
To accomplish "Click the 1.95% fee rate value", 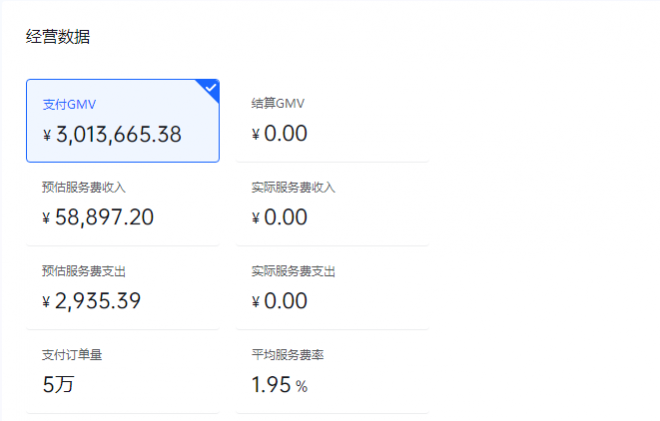I will pos(279,385).
